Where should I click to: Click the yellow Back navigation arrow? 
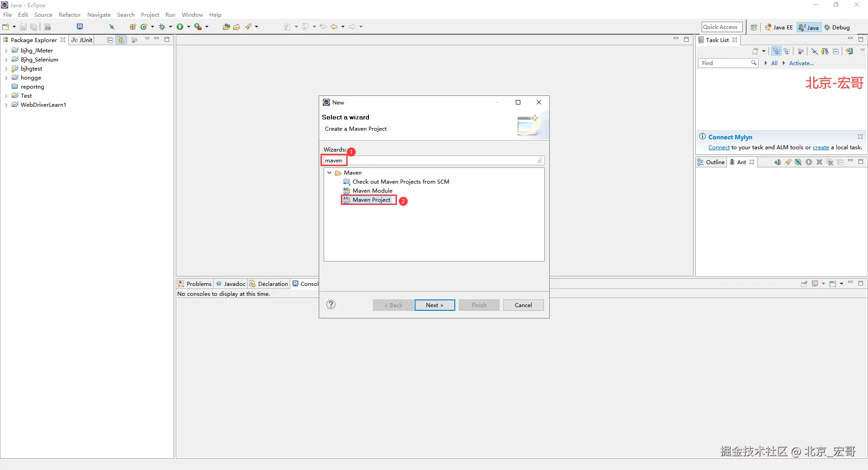pyautogui.click(x=334, y=27)
